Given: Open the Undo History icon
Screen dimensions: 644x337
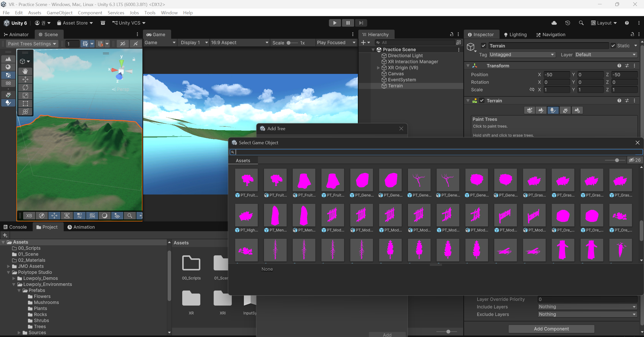Looking at the screenshot, I should tap(567, 23).
